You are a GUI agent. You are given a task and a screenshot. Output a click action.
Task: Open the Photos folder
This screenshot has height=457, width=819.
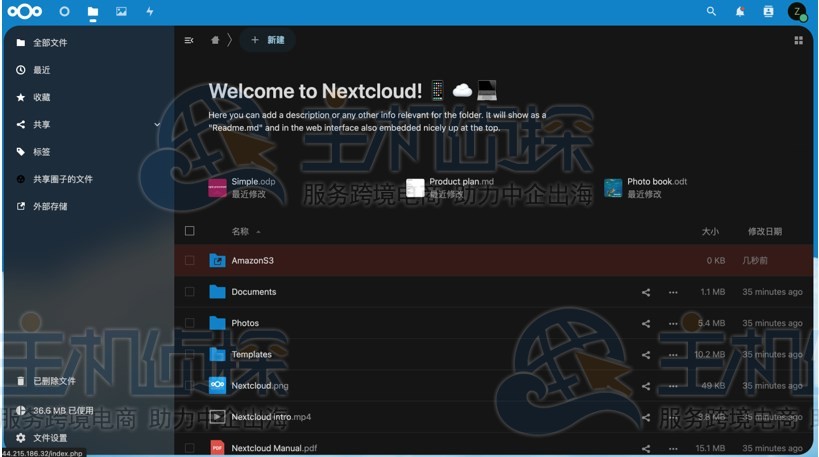[245, 323]
